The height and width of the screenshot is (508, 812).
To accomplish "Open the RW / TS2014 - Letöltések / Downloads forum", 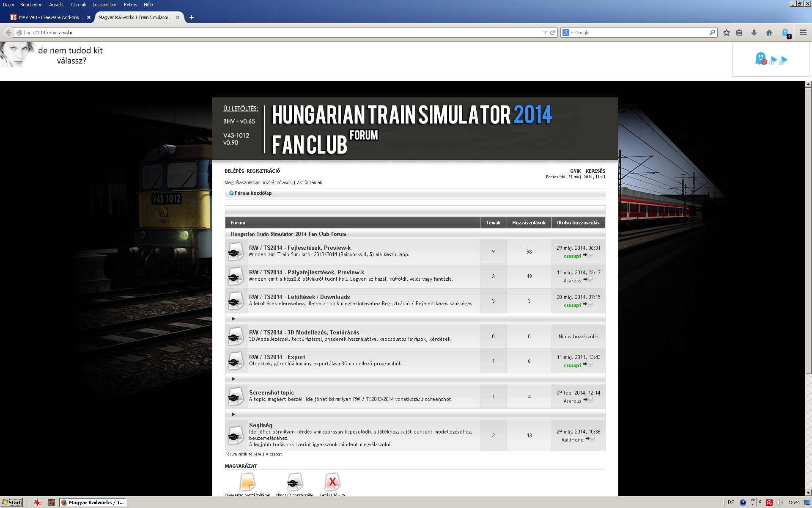I will [x=299, y=297].
